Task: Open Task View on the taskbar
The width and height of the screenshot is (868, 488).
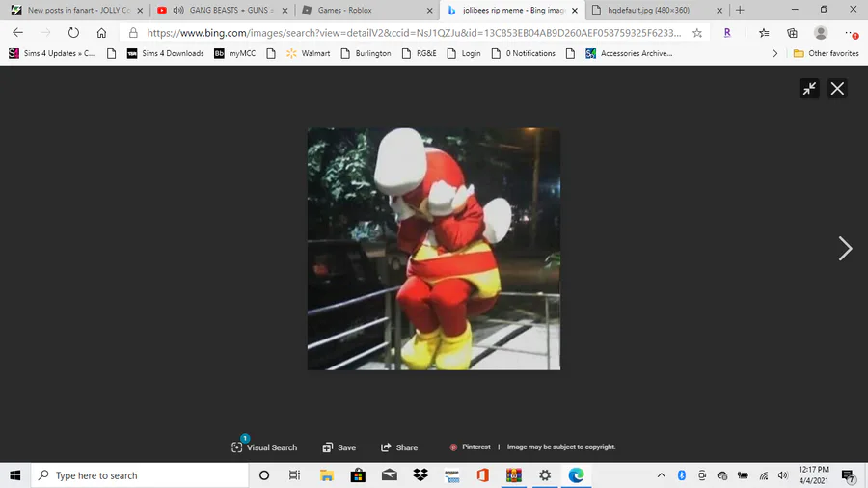Action: click(294, 475)
